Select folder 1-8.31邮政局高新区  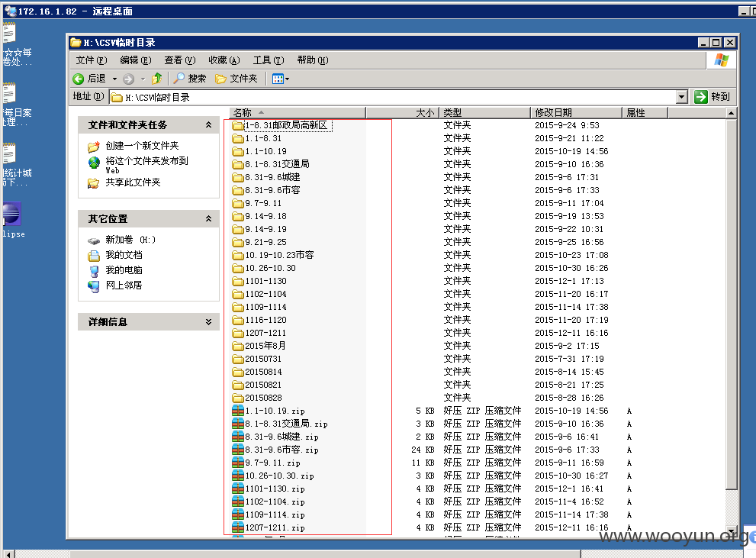[281, 125]
